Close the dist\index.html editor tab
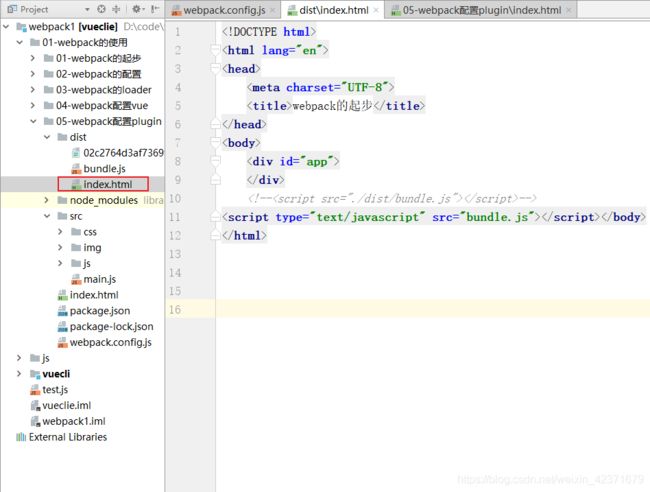650x492 pixels. coord(377,11)
